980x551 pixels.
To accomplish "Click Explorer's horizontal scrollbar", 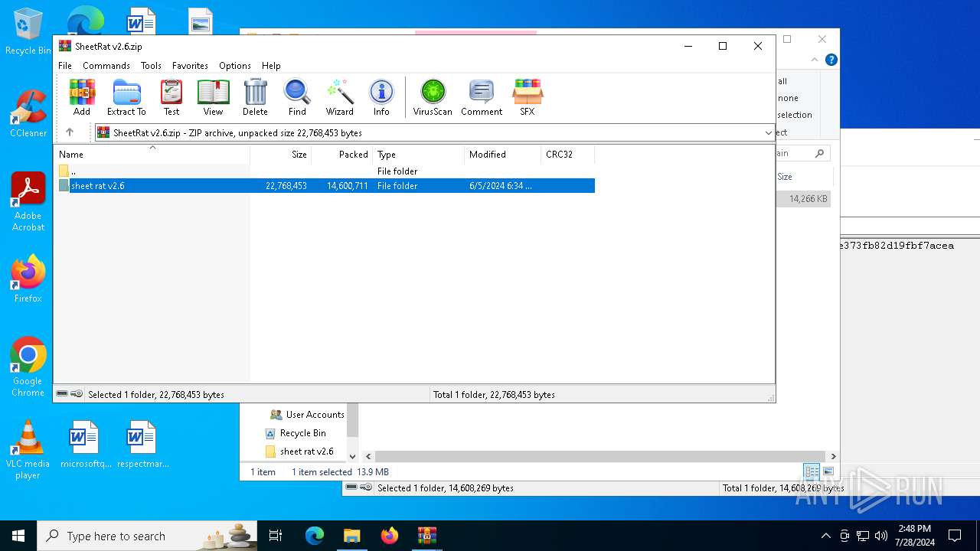I will click(599, 456).
